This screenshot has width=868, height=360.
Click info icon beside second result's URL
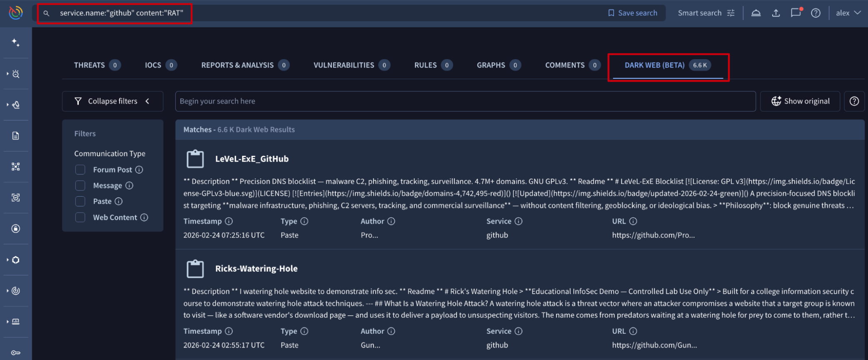click(x=633, y=331)
